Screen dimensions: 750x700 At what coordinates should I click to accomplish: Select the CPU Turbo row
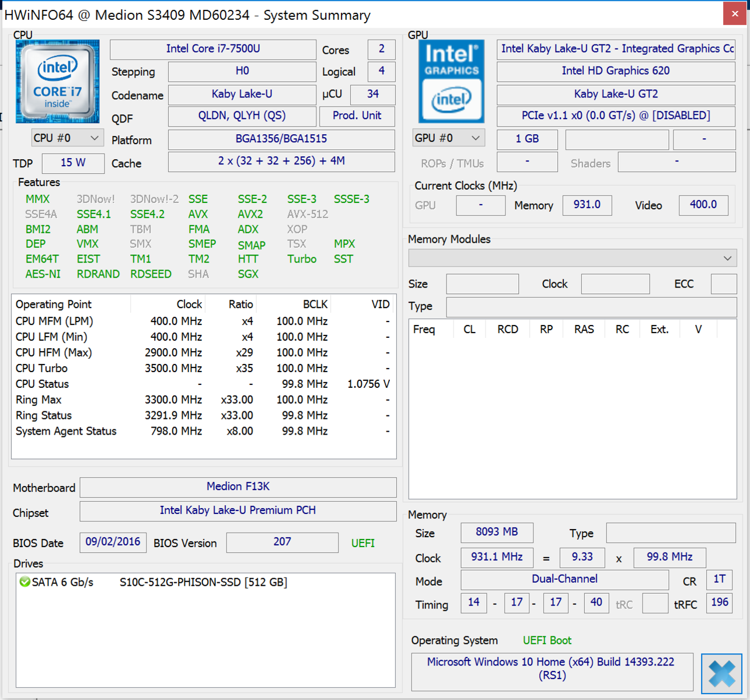203,369
